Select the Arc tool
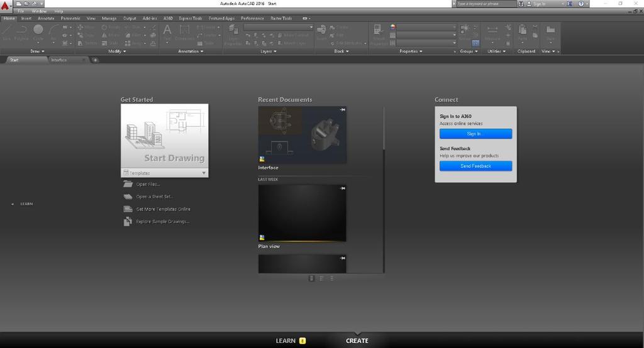This screenshot has height=348, width=644. (53, 33)
